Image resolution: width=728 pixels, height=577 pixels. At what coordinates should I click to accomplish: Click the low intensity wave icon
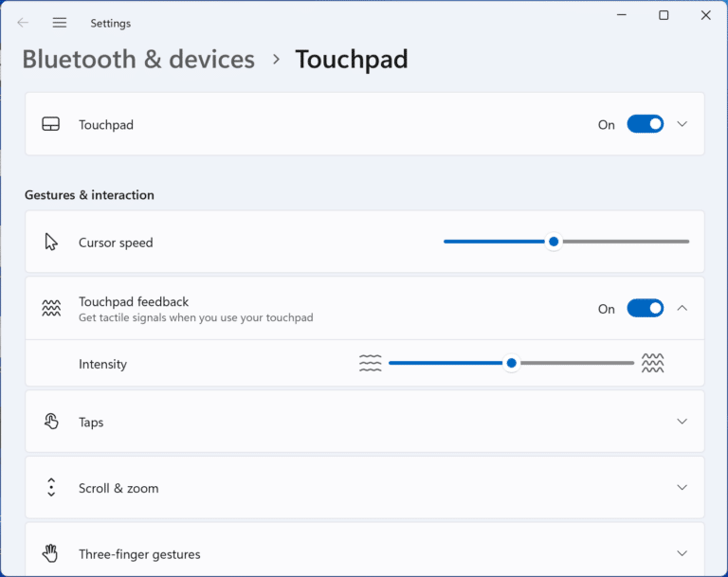(370, 363)
